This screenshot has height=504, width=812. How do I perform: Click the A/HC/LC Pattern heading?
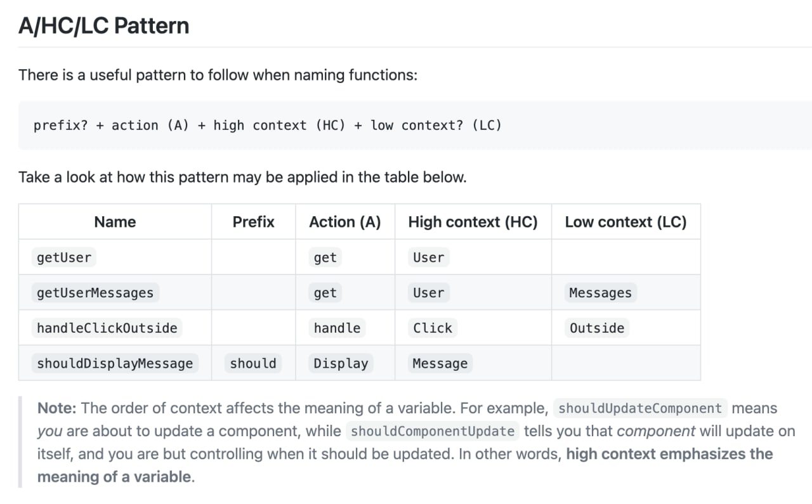pyautogui.click(x=104, y=26)
